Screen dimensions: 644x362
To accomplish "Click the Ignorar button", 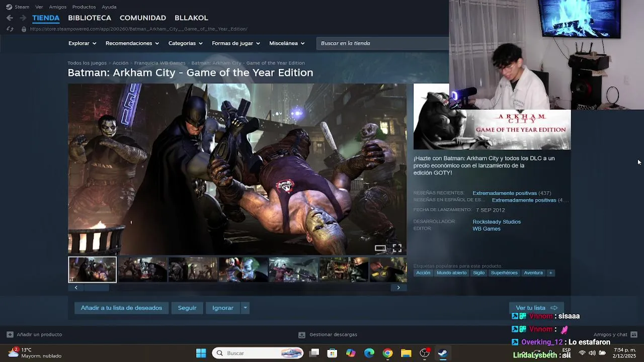I will [x=223, y=308].
